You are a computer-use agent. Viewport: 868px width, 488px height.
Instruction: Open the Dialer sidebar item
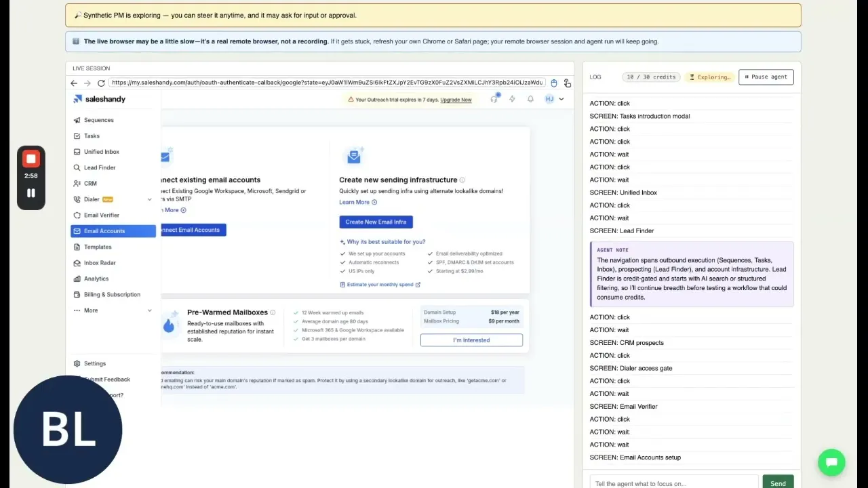click(x=92, y=199)
